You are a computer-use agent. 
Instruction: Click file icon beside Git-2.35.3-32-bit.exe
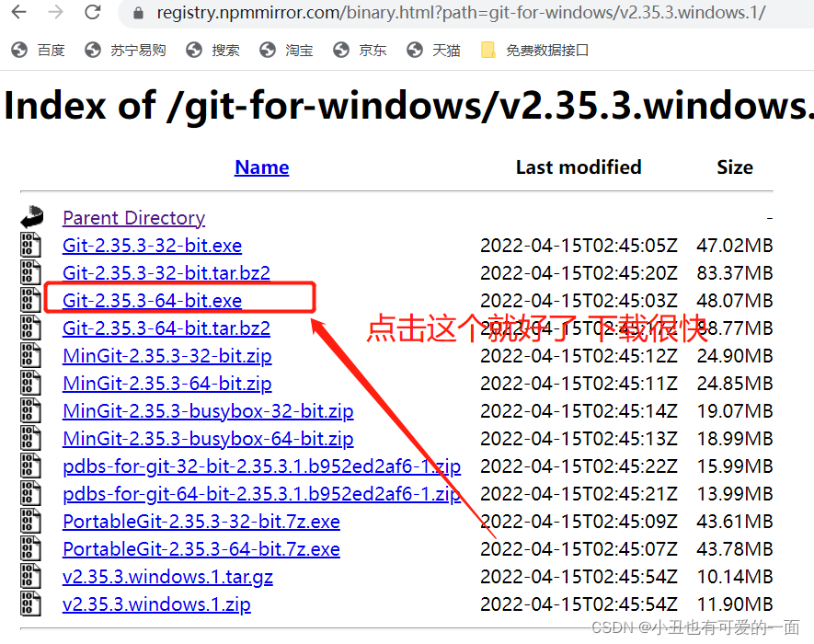pos(30,245)
